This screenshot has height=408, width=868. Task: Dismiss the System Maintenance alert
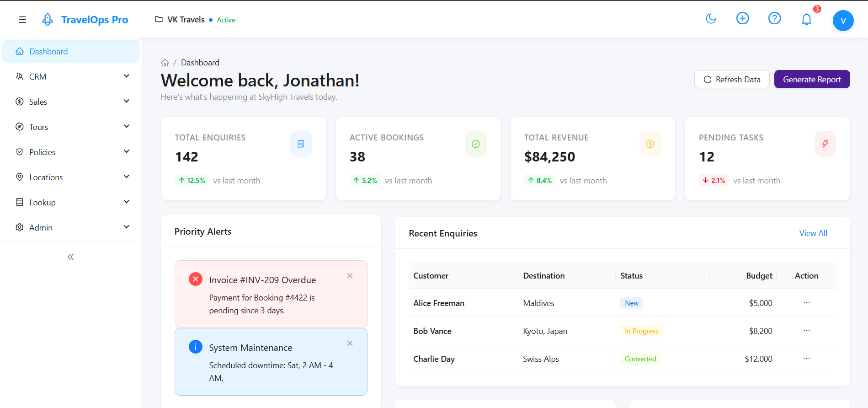point(350,344)
